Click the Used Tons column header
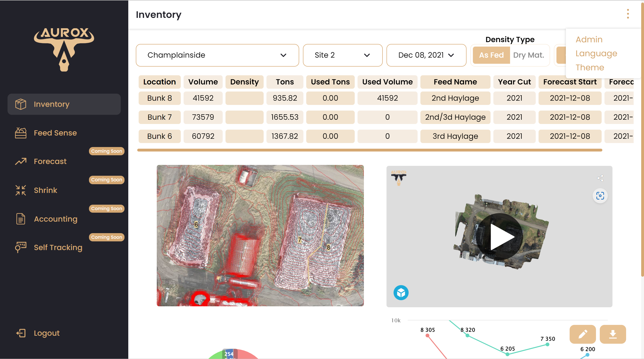Screen dimensions: 644x359 pos(330,82)
